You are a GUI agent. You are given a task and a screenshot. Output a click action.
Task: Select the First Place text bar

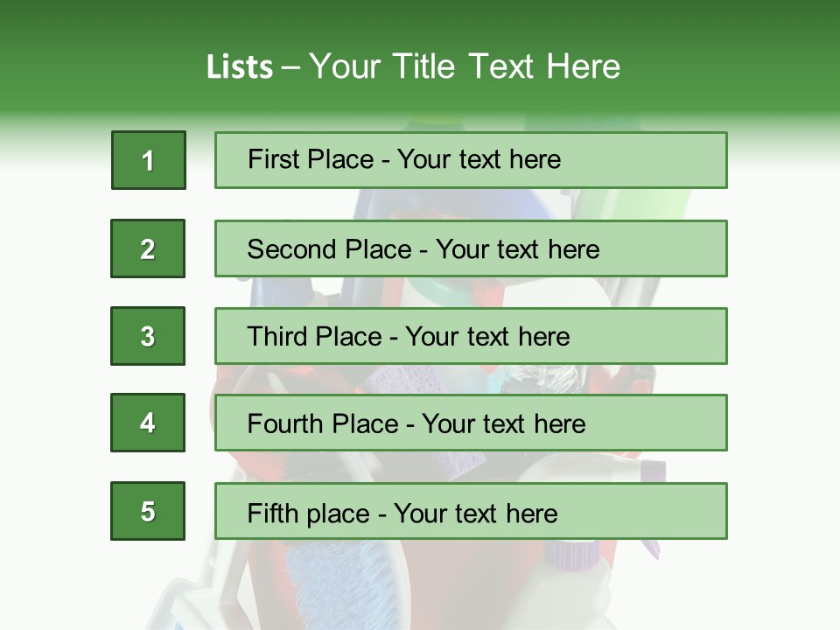(471, 160)
